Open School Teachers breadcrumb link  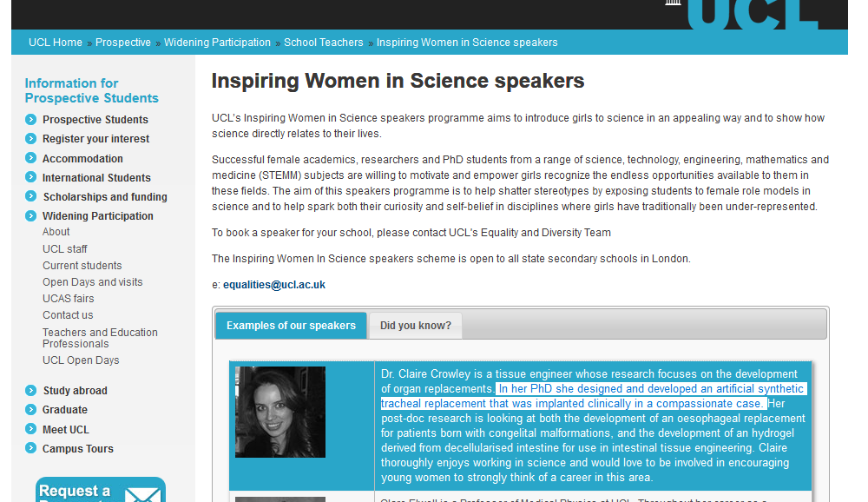tap(324, 43)
